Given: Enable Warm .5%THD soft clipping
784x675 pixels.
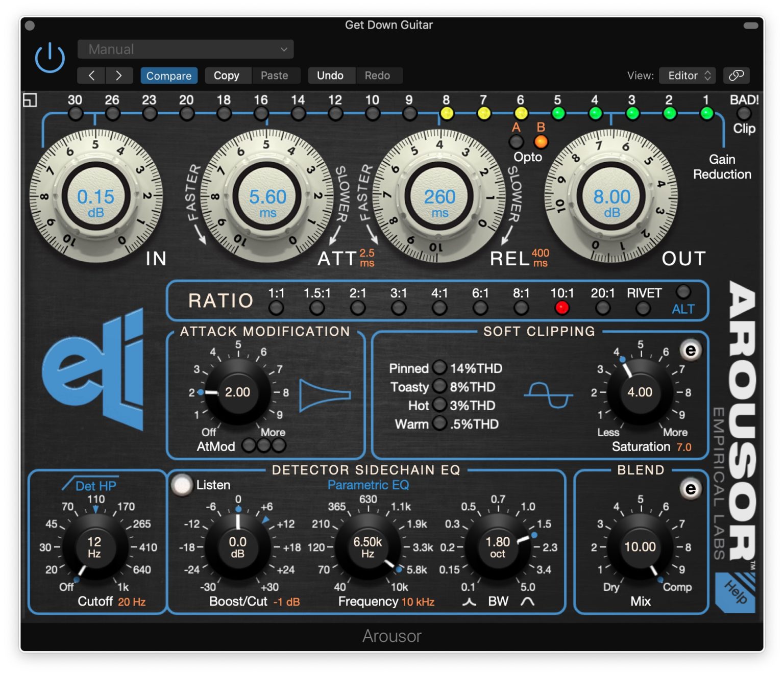Looking at the screenshot, I should (439, 424).
